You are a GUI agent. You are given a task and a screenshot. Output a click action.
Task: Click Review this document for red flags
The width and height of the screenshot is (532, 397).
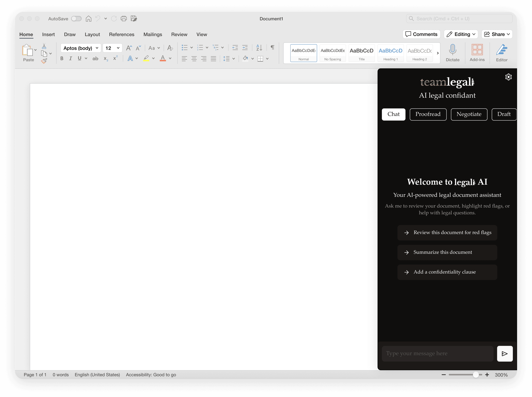(x=447, y=232)
